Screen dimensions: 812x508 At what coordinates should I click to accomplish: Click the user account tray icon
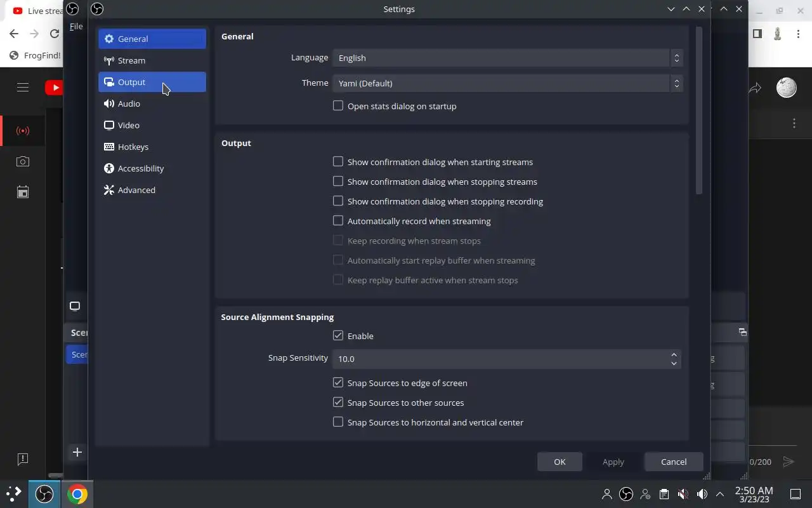point(607,493)
